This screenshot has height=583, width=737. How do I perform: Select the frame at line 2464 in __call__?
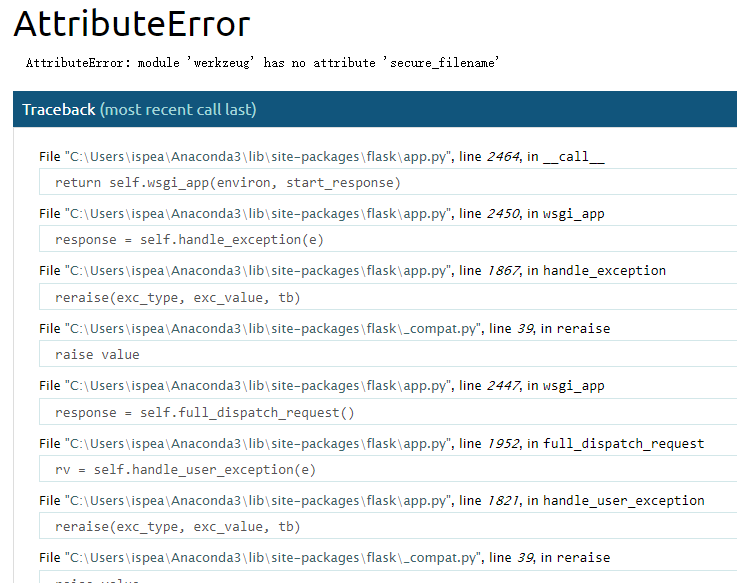pos(321,157)
